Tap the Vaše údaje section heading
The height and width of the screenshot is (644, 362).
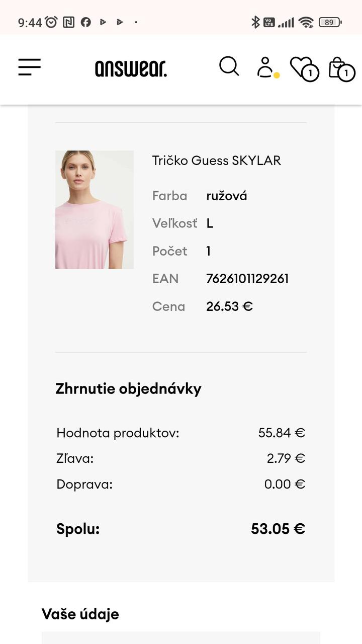click(x=80, y=614)
